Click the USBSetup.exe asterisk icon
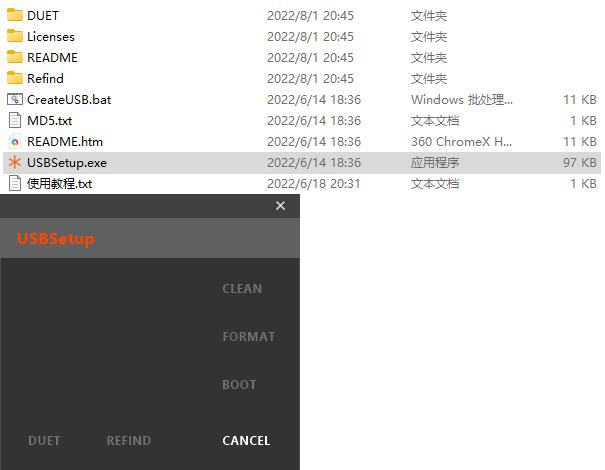This screenshot has width=605, height=470. [15, 162]
